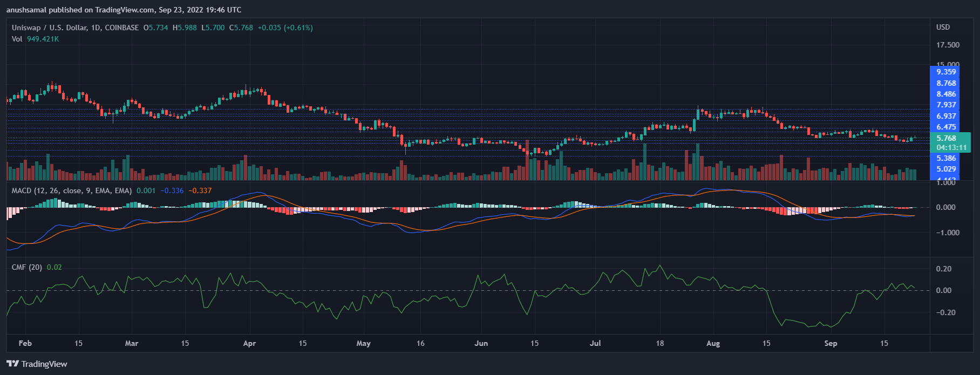
Task: Click the Apr label on the time axis
Action: click(x=249, y=343)
